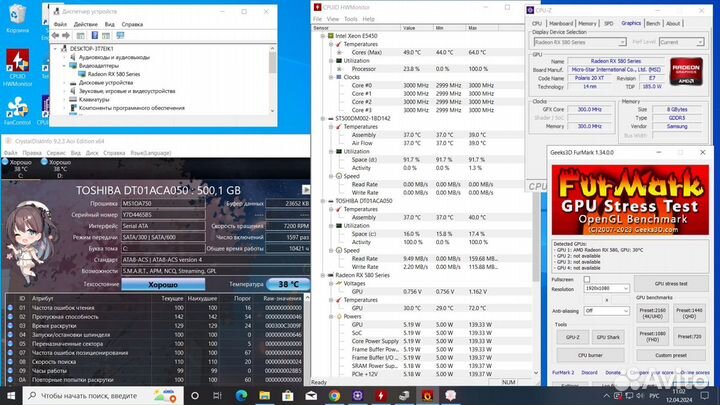Screen dimensions: 720x405
Task: Select Radeon RX 580 Series in Device Manager tree
Action: pos(114,74)
